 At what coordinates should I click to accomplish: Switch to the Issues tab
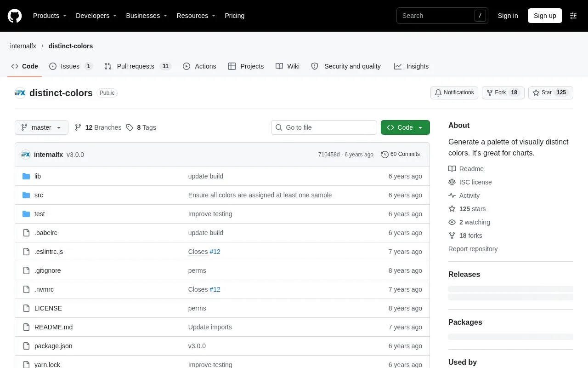[x=71, y=66]
